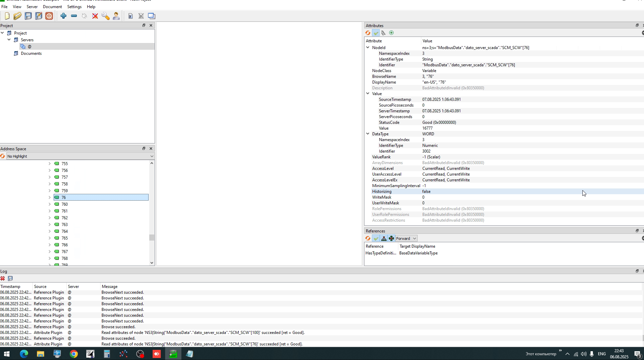This screenshot has height=360, width=644.
Task: Open server properties with the wrench icon
Action: (106, 16)
